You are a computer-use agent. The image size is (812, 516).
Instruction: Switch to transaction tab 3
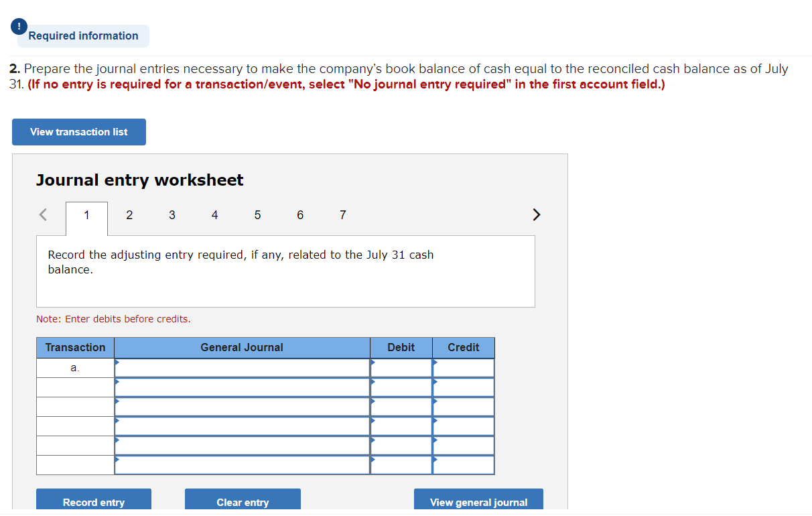tap(172, 214)
